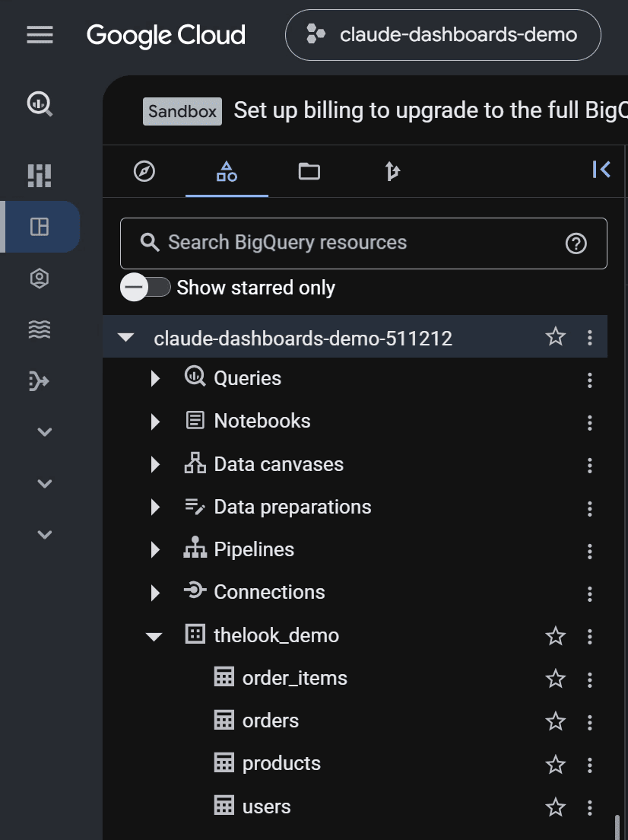
Task: Click the Sandbox badge
Action: 182,111
